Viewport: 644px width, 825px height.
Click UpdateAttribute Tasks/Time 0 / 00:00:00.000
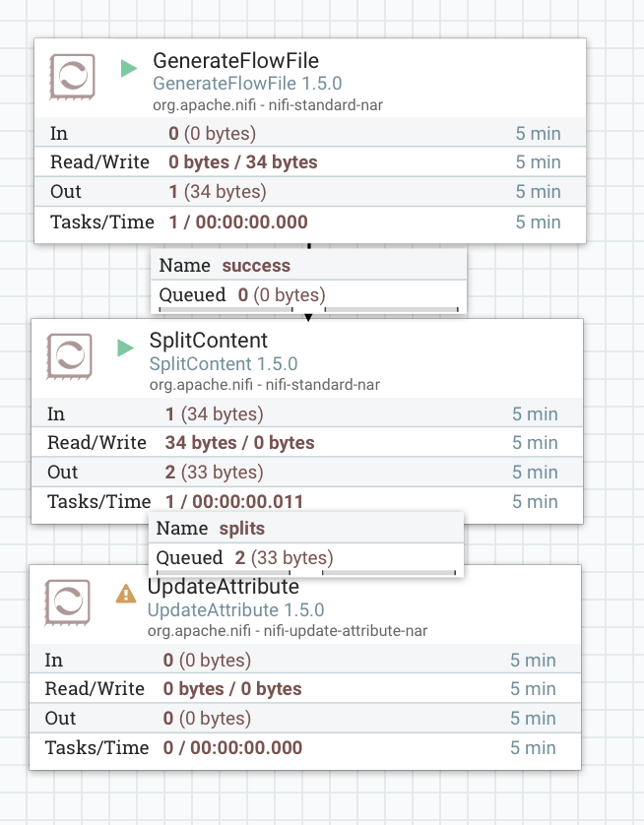tap(232, 747)
